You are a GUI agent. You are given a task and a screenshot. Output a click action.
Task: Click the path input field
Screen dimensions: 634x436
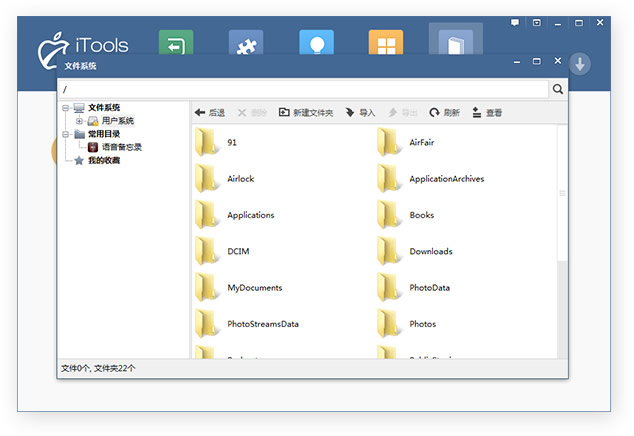(x=304, y=89)
